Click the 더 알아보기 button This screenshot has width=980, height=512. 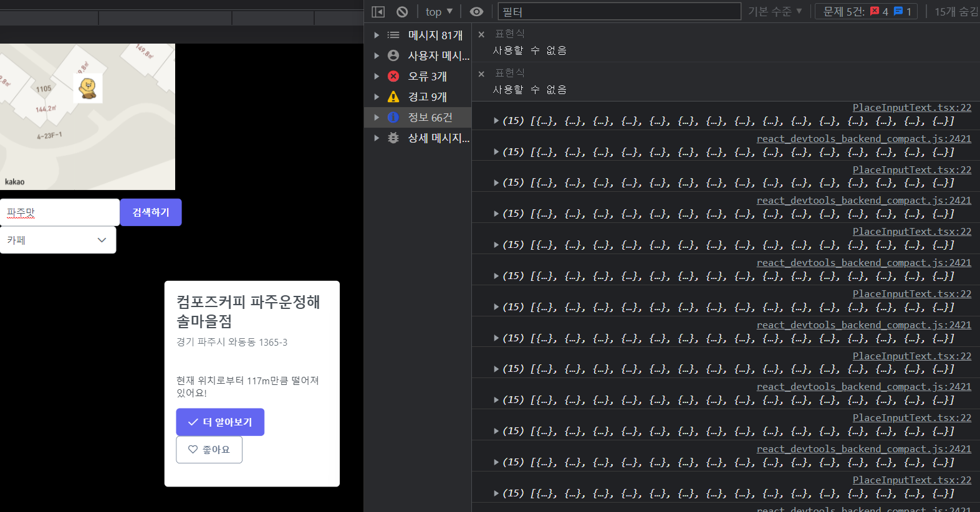tap(220, 422)
